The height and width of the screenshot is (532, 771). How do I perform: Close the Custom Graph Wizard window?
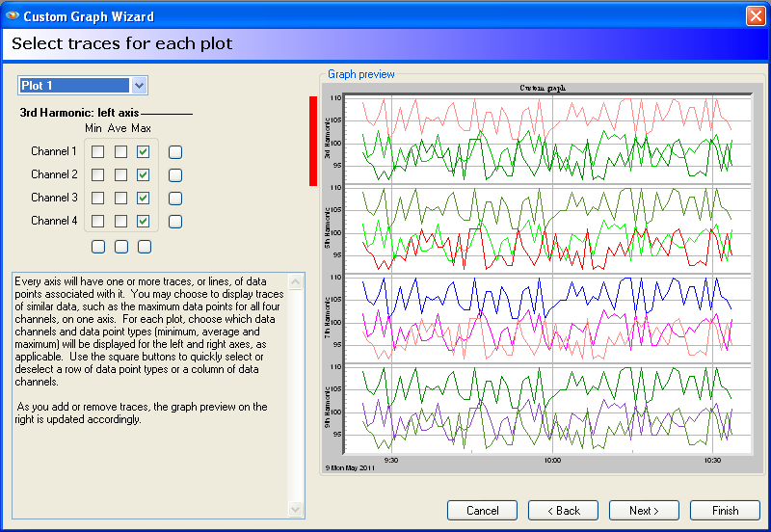756,15
